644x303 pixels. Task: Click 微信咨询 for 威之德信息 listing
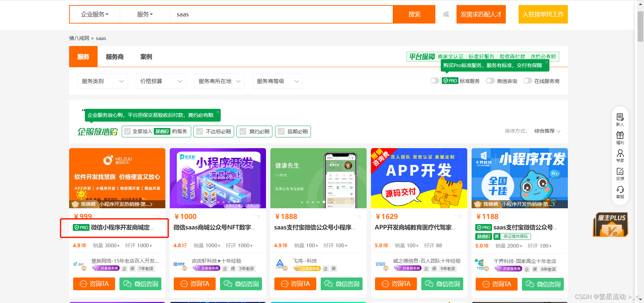coord(442,284)
